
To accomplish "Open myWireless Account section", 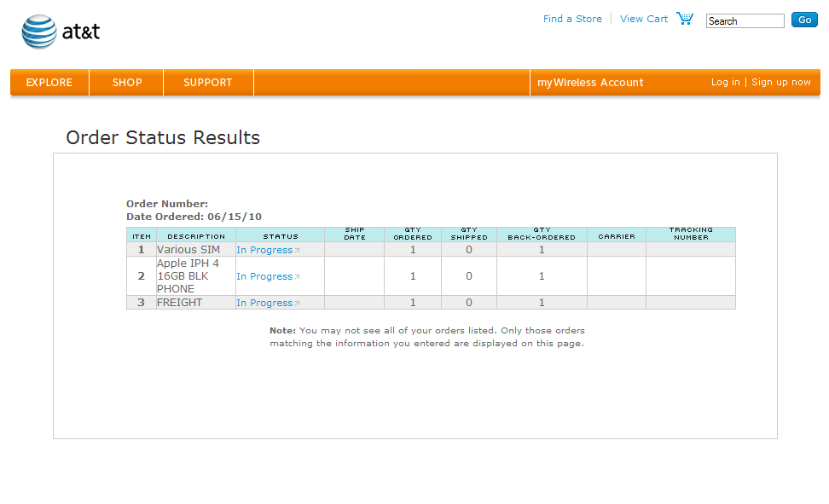I will (590, 83).
